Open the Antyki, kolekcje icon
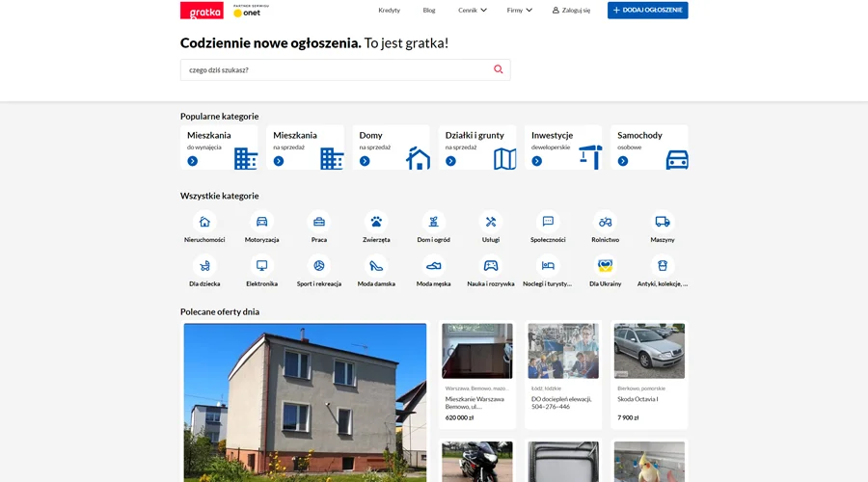Screen dimensions: 868x482 pyautogui.click(x=663, y=266)
